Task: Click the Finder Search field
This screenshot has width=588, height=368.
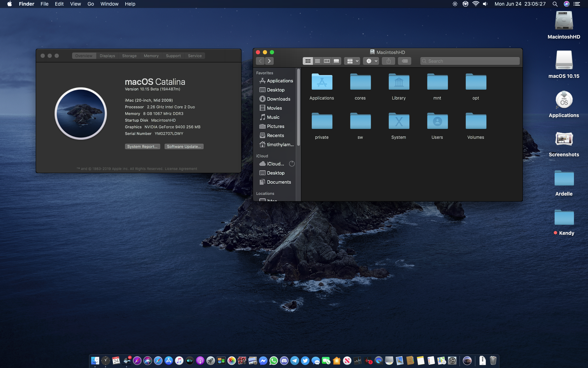Action: 470,61
